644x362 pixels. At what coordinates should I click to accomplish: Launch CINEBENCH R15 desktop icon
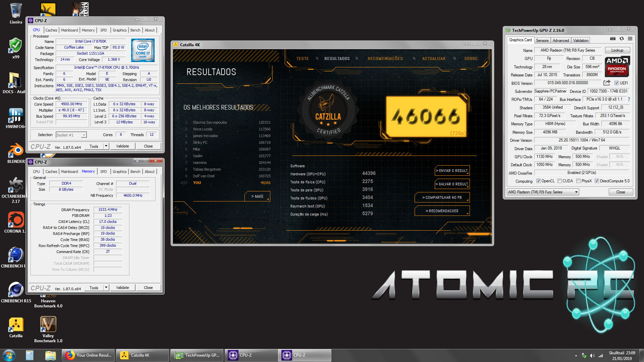tap(16, 292)
